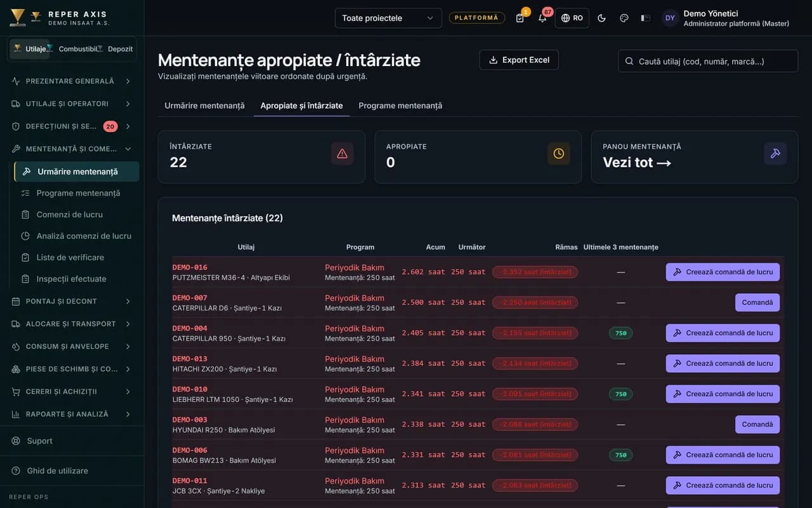Image resolution: width=812 pixels, height=508 pixels.
Task: Click the Apropiate clock icon
Action: click(x=559, y=154)
